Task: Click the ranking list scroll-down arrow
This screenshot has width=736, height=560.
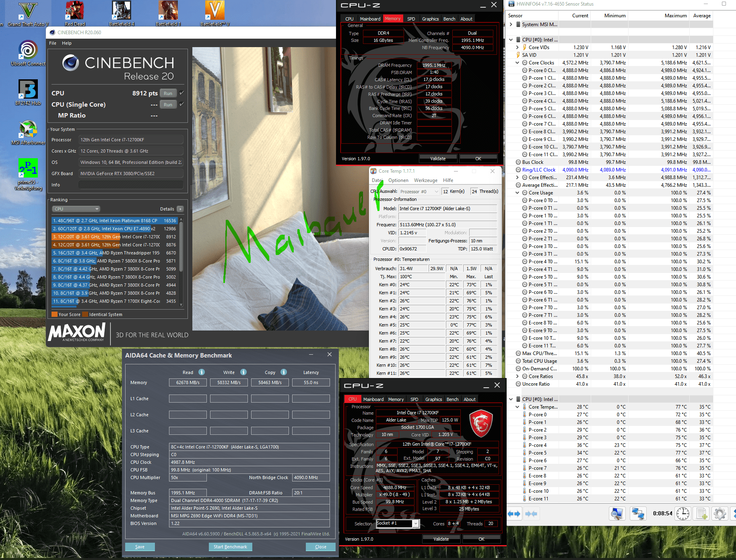Action: (181, 305)
